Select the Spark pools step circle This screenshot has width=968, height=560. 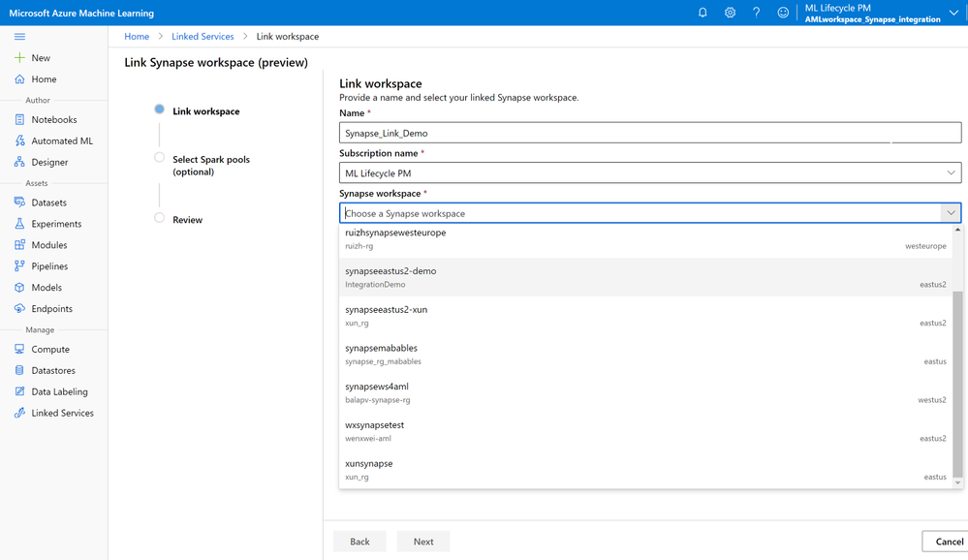pos(160,158)
